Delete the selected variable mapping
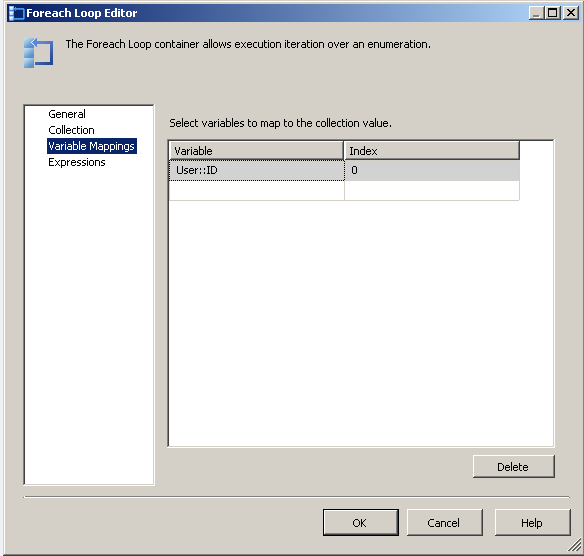 (514, 467)
